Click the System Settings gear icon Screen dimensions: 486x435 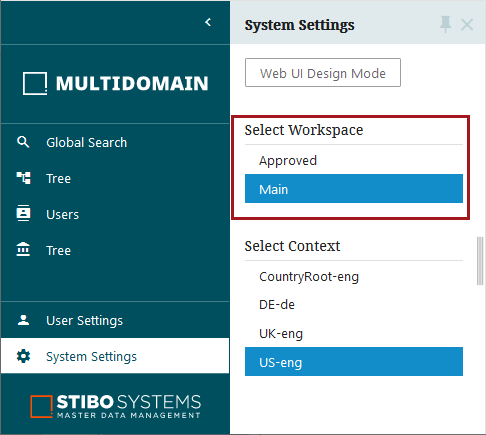pyautogui.click(x=23, y=356)
